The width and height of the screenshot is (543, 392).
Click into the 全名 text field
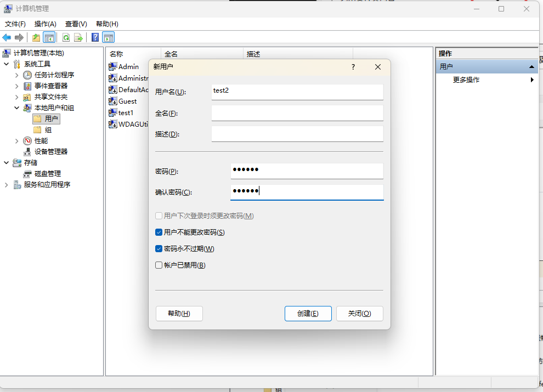tap(297, 113)
